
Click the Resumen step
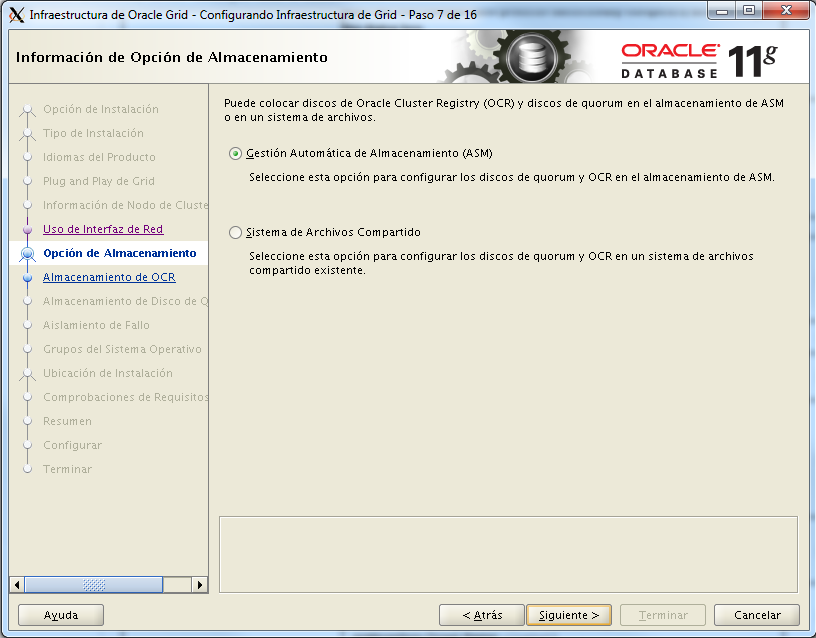point(67,421)
